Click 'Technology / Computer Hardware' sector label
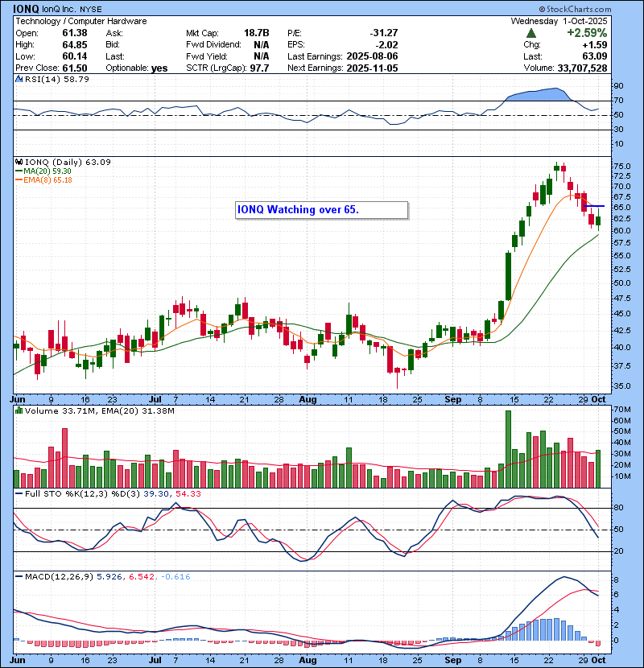The image size is (644, 668). (x=81, y=21)
